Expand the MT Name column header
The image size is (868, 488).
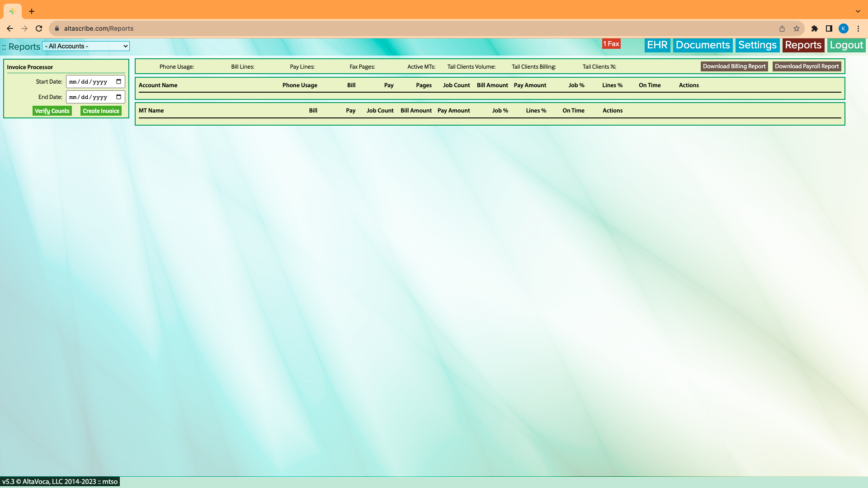pyautogui.click(x=151, y=110)
